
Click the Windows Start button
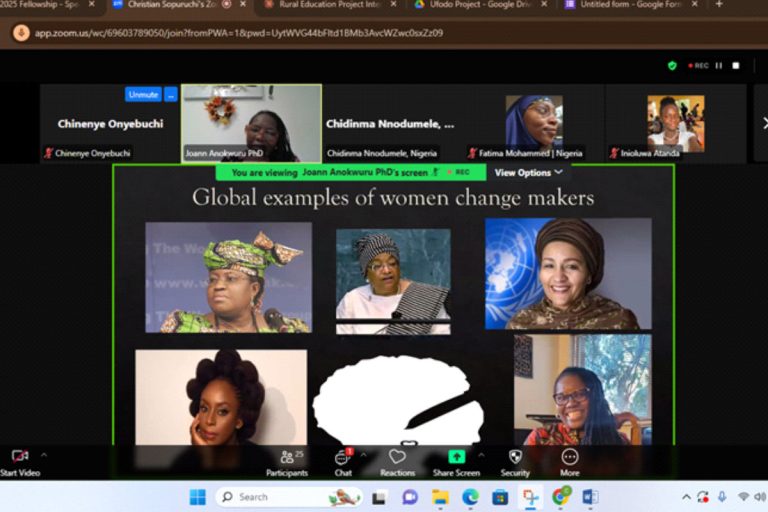click(197, 497)
